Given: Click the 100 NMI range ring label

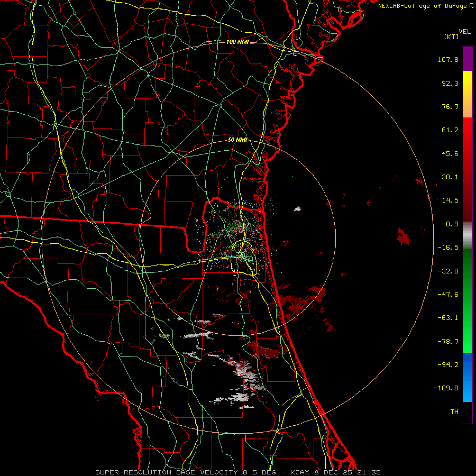Looking at the screenshot, I should pyautogui.click(x=237, y=42).
